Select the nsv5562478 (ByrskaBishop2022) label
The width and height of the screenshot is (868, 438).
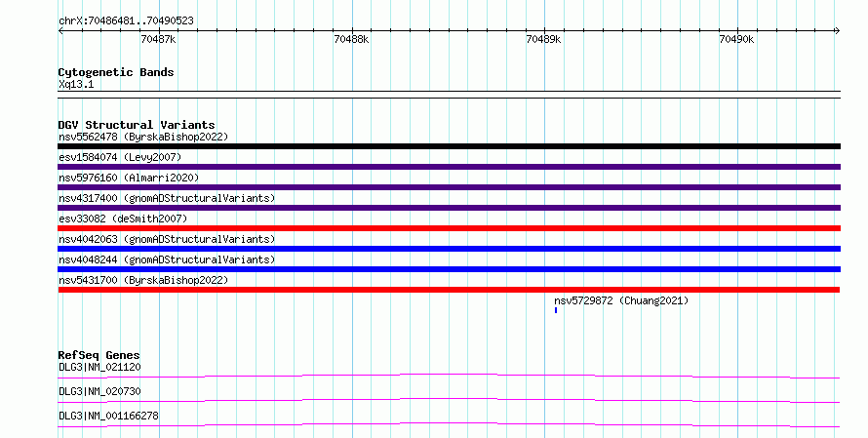[x=143, y=137]
